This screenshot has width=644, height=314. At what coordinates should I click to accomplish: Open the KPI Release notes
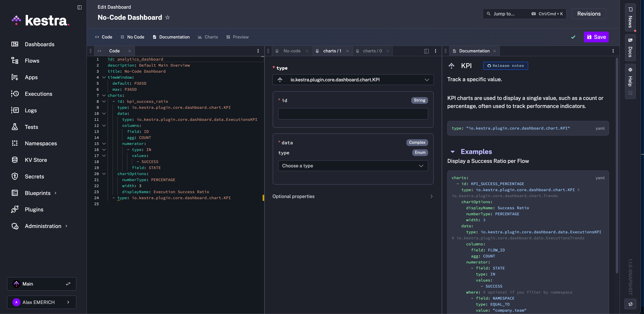tap(505, 66)
